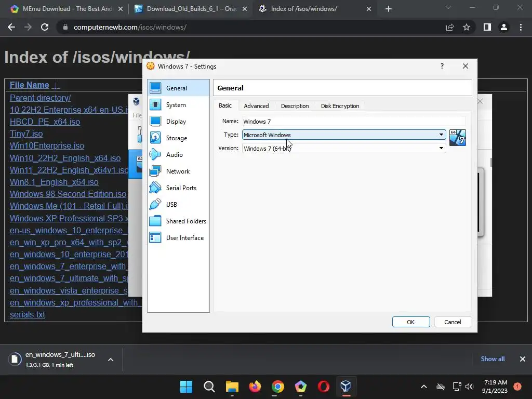Click the help question mark in Settings dialog
The width and height of the screenshot is (532, 399).
coord(442,66)
